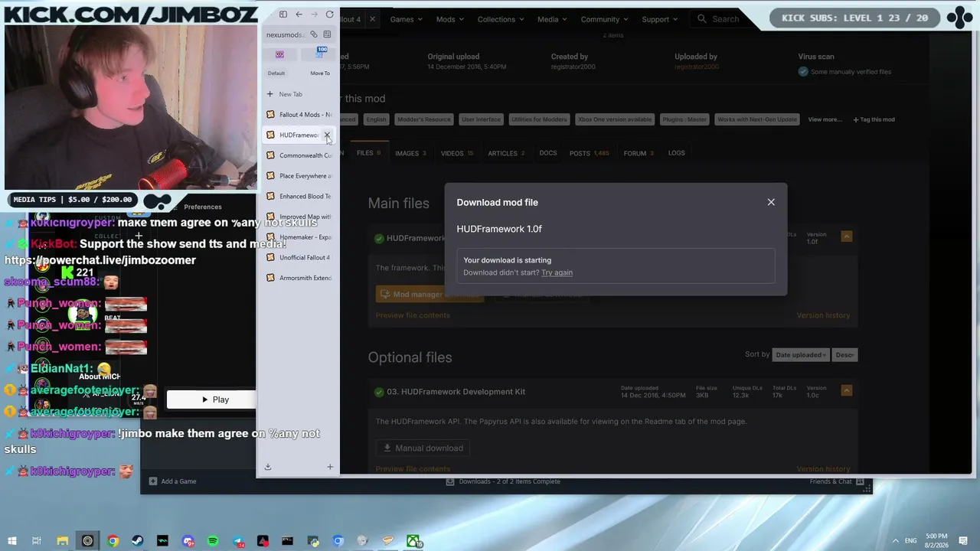Expand the Community dropdown menu
This screenshot has width=980, height=551.
tap(604, 19)
